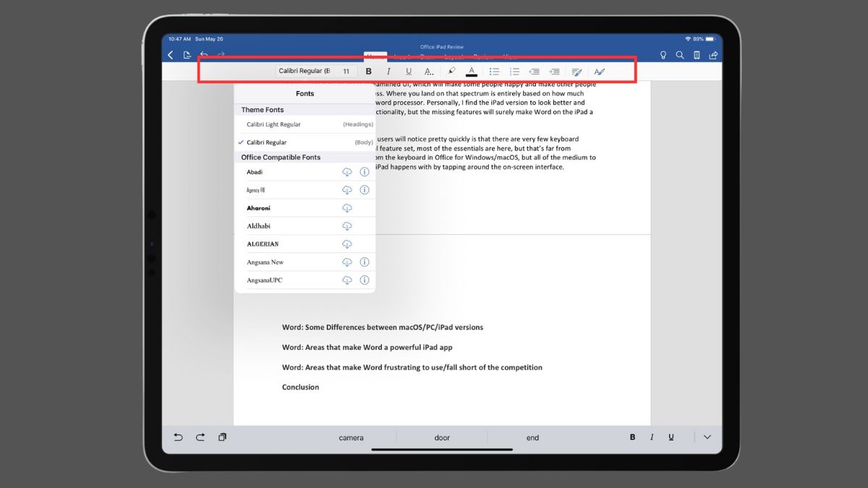Download the Agency FB font via its cloud icon
The image size is (868, 488).
tap(347, 190)
